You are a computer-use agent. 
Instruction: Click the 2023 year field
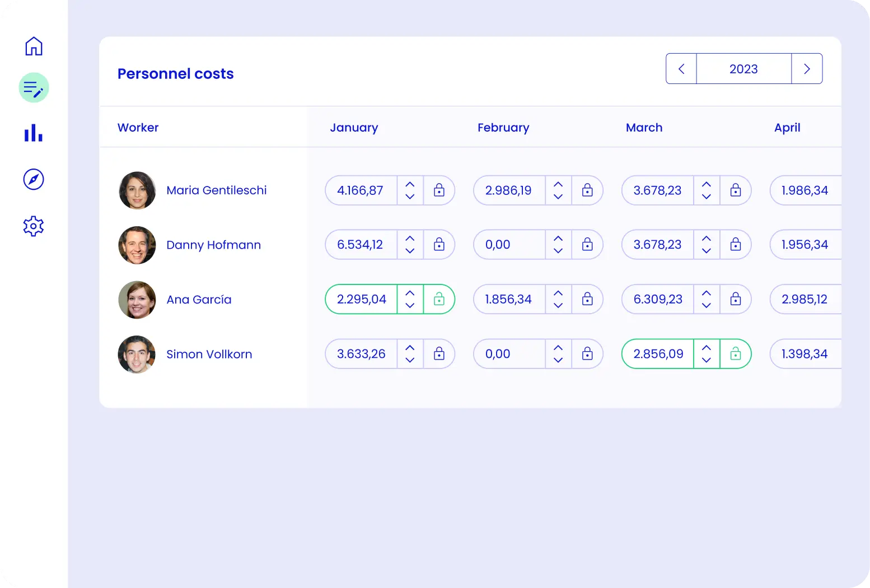[x=743, y=68]
